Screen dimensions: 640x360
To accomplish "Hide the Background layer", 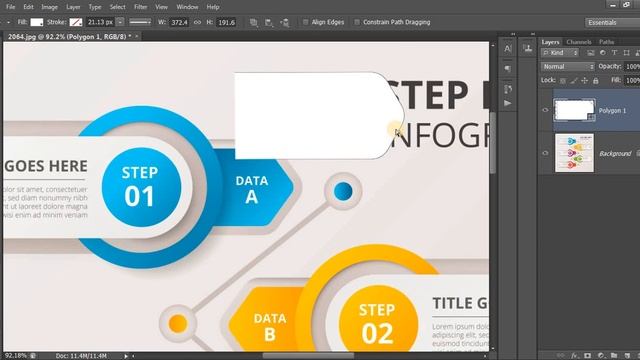I will click(545, 153).
